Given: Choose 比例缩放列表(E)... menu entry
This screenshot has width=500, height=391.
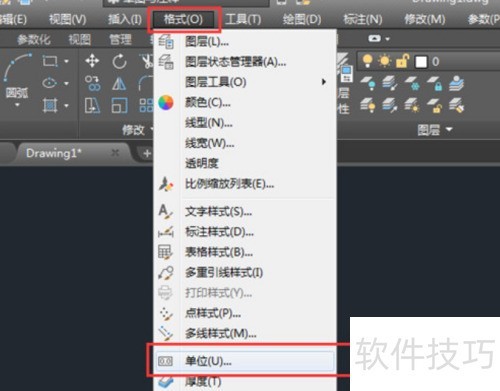Looking at the screenshot, I should click(x=245, y=184).
